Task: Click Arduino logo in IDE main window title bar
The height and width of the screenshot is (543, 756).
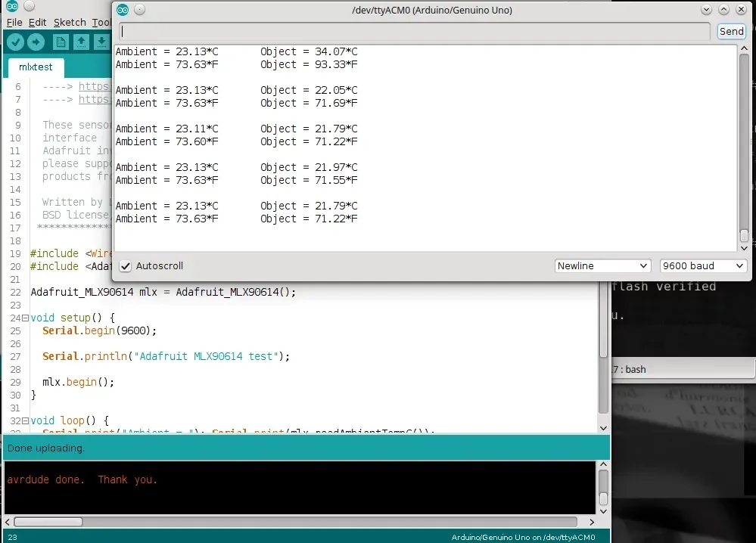Action: (x=12, y=6)
